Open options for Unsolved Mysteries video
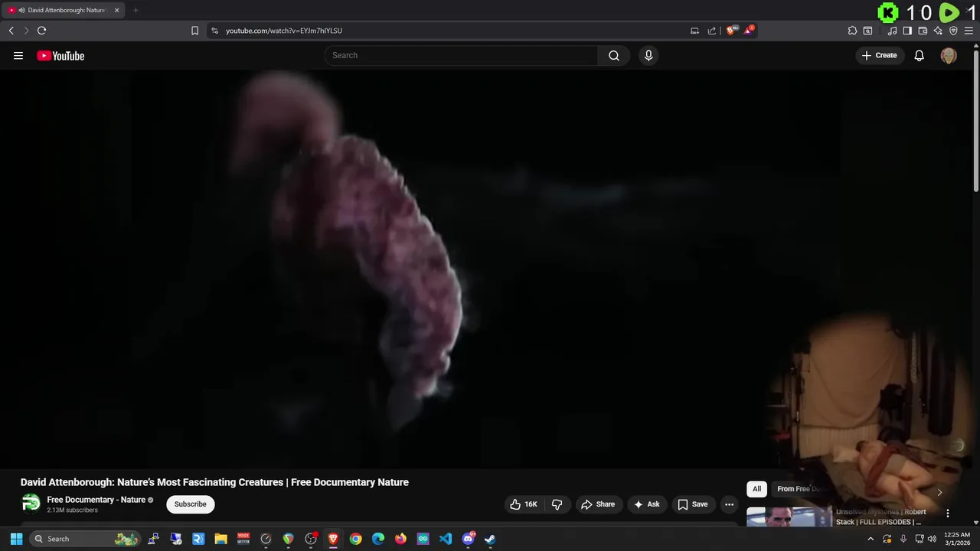Viewport: 980px width, 551px height. 948,514
